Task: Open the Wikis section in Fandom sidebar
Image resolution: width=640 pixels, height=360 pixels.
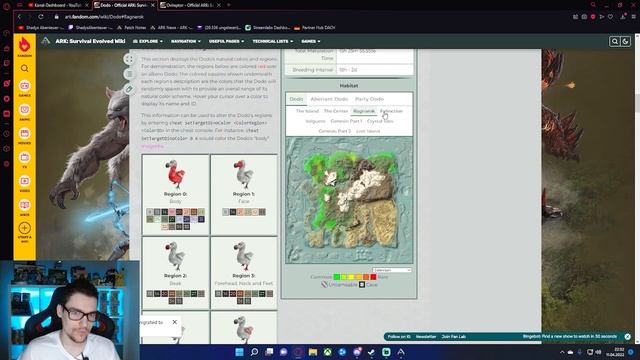Action: point(24,207)
